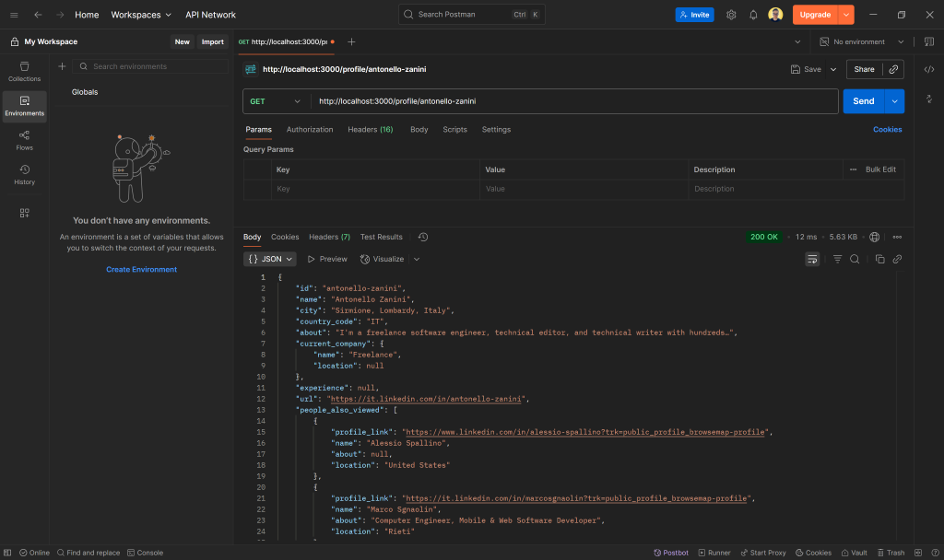Viewport: 944px width, 560px height.
Task: Open the GET request method dropdown
Action: pos(276,99)
